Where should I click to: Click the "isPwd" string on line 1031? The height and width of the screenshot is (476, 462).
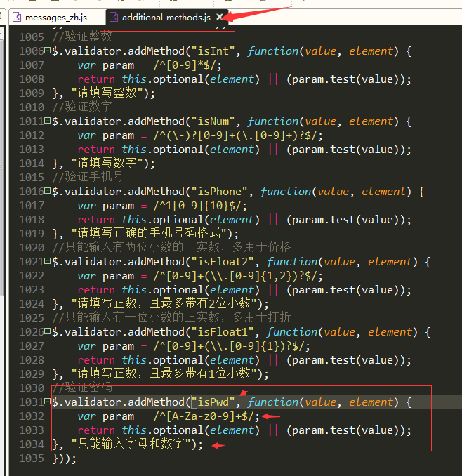point(213,402)
